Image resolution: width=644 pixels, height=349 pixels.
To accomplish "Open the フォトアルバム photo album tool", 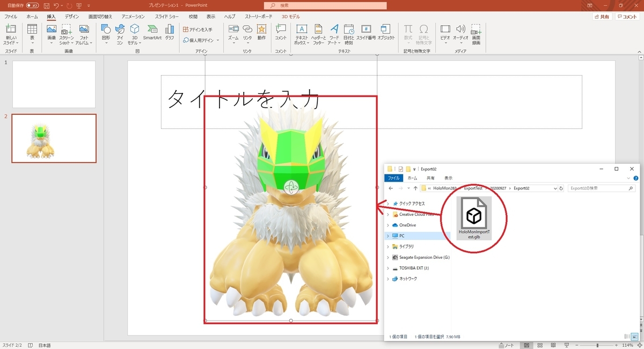I will 84,34.
